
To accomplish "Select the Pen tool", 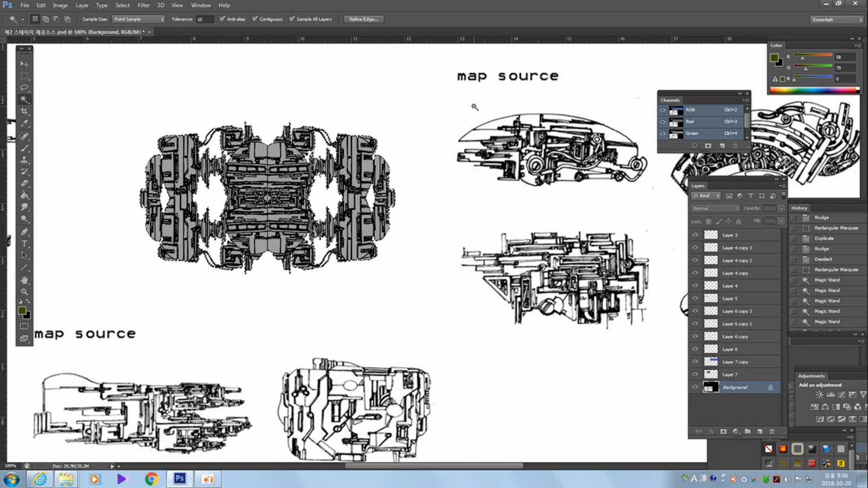I will [x=24, y=232].
